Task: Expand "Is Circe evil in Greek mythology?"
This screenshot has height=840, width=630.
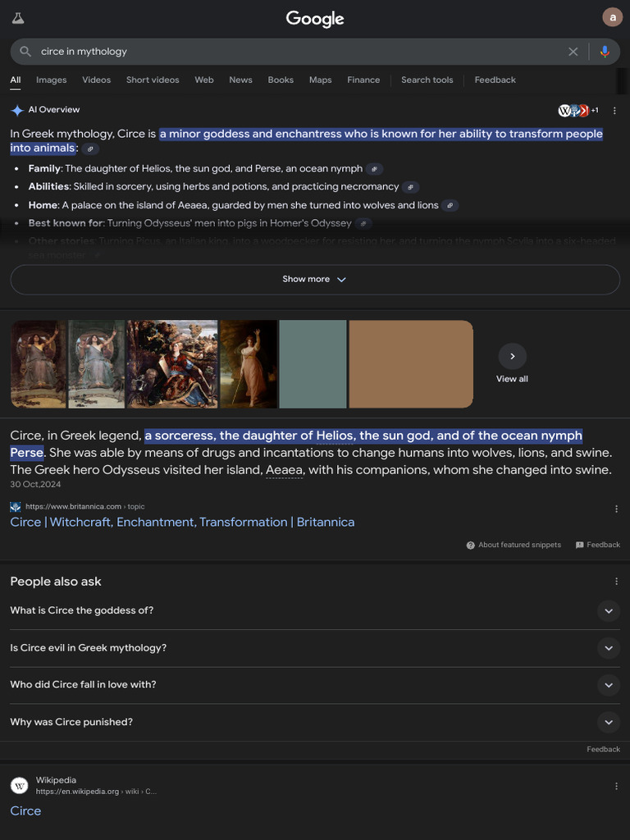Action: pos(608,648)
